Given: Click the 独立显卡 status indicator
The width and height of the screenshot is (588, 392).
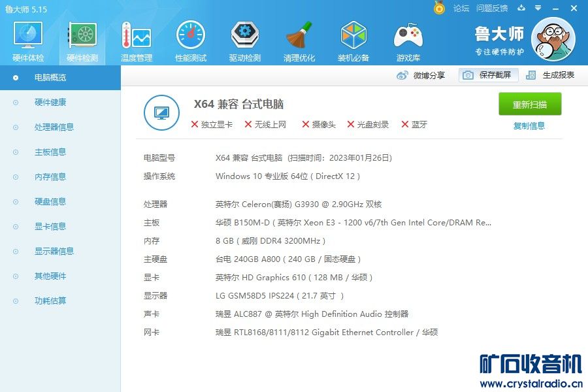Looking at the screenshot, I should 212,125.
